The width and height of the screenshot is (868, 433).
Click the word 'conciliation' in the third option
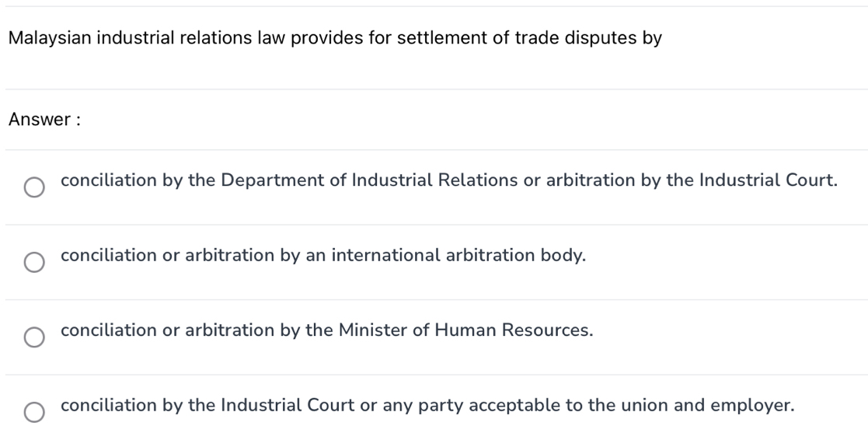tap(108, 330)
